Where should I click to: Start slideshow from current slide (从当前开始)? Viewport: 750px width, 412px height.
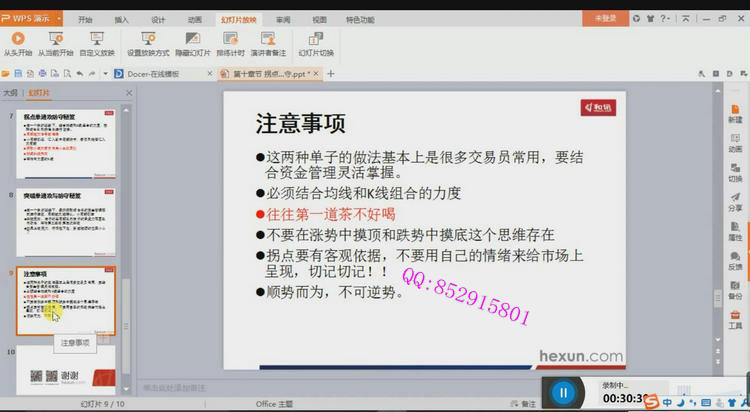(x=56, y=43)
